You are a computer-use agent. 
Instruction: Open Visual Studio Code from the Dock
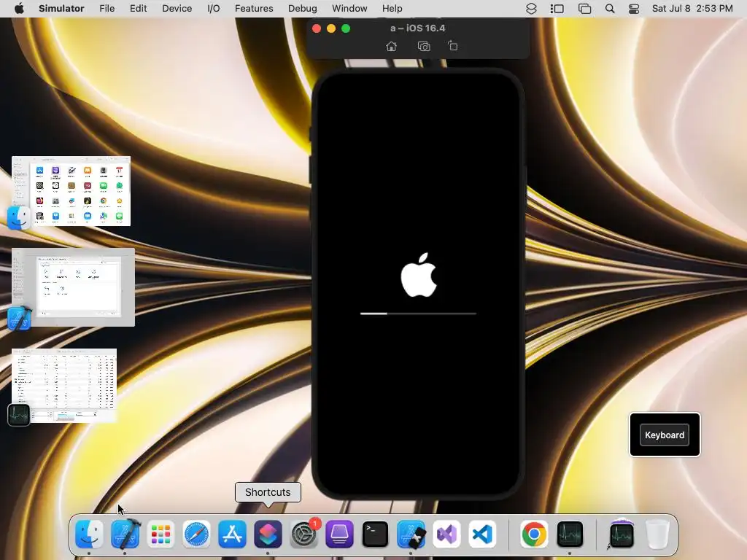482,534
